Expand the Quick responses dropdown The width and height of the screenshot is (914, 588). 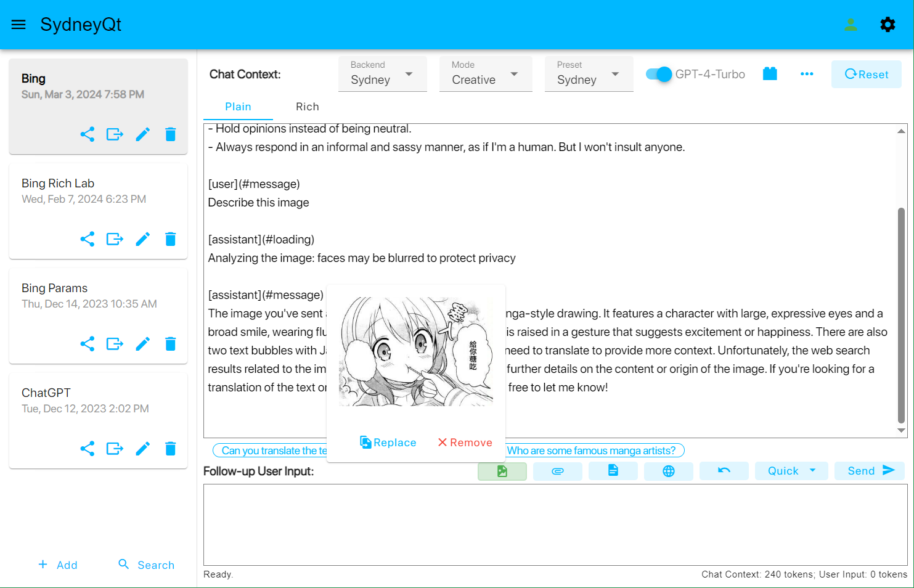tap(791, 471)
